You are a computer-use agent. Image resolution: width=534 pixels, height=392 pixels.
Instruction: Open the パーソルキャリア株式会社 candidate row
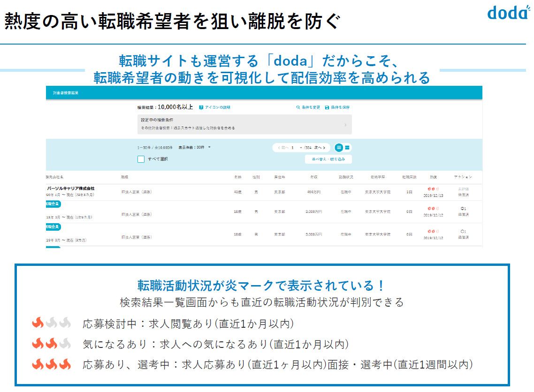click(264, 192)
